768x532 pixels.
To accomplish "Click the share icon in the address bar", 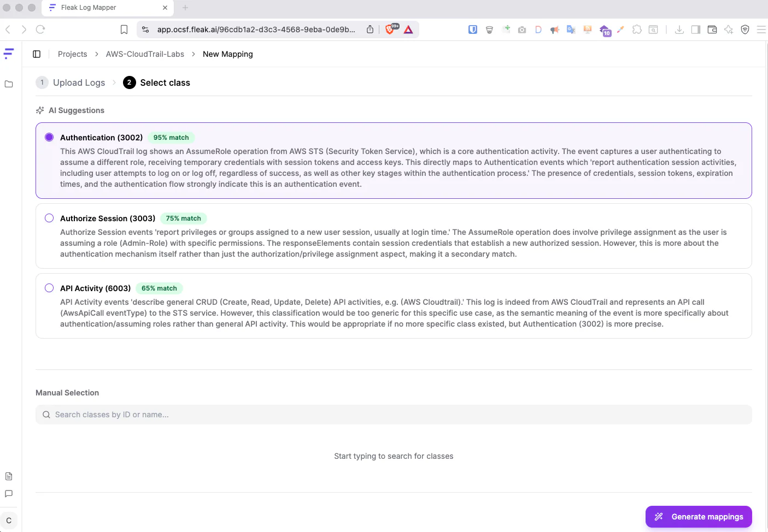I will [x=370, y=29].
